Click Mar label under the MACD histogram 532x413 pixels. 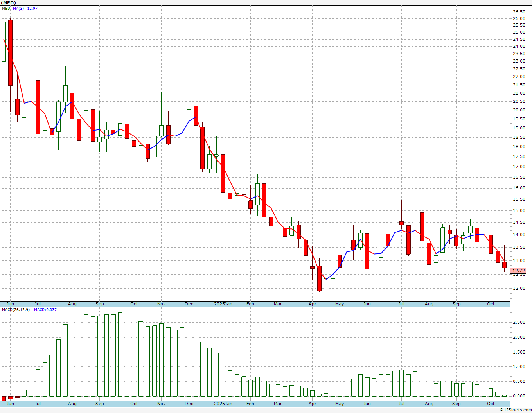(x=278, y=404)
